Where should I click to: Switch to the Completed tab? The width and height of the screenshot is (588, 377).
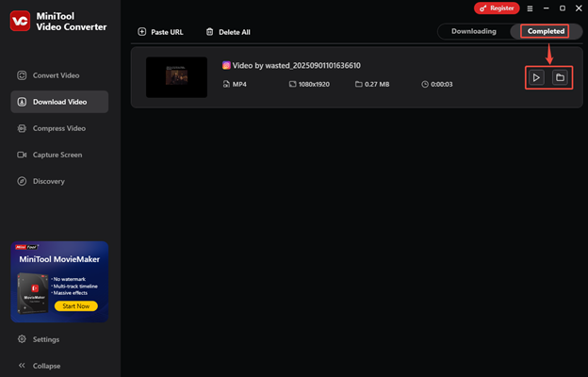546,31
